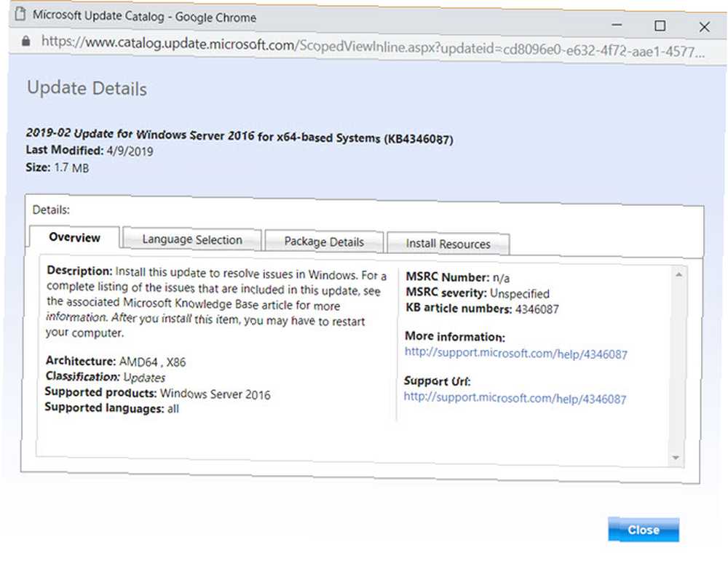The image size is (728, 577).
Task: Click the Classification value Updates
Action: [144, 378]
